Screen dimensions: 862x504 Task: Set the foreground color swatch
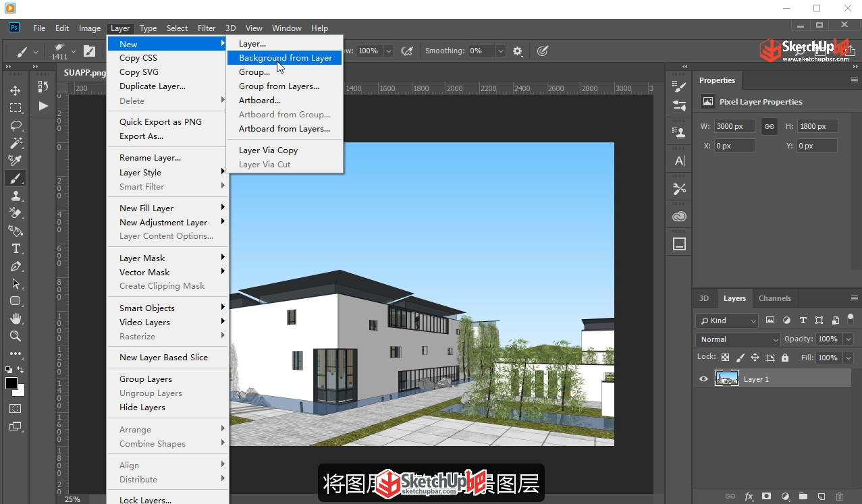[11, 383]
